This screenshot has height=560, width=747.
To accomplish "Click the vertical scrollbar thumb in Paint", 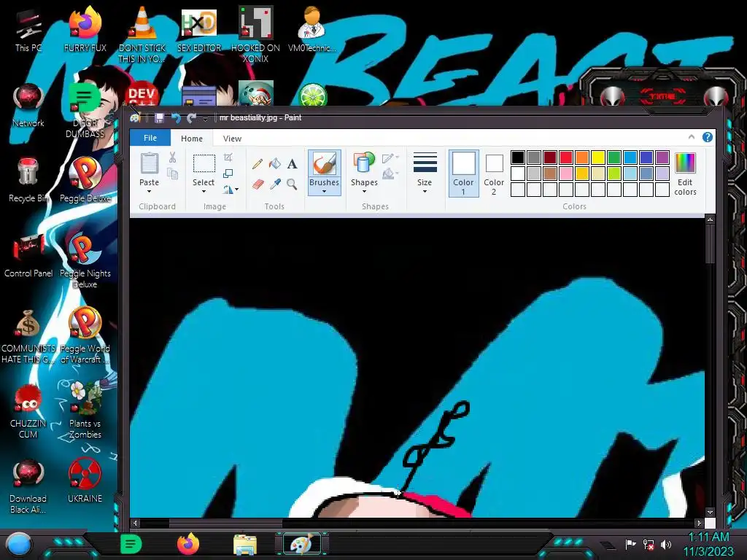I will pos(710,244).
